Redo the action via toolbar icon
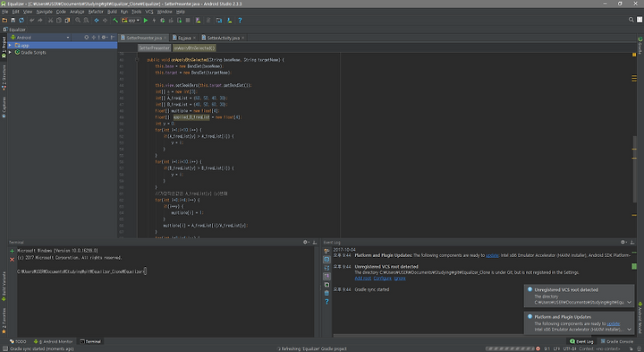Viewport: 644px width, 352px height. (x=40, y=20)
